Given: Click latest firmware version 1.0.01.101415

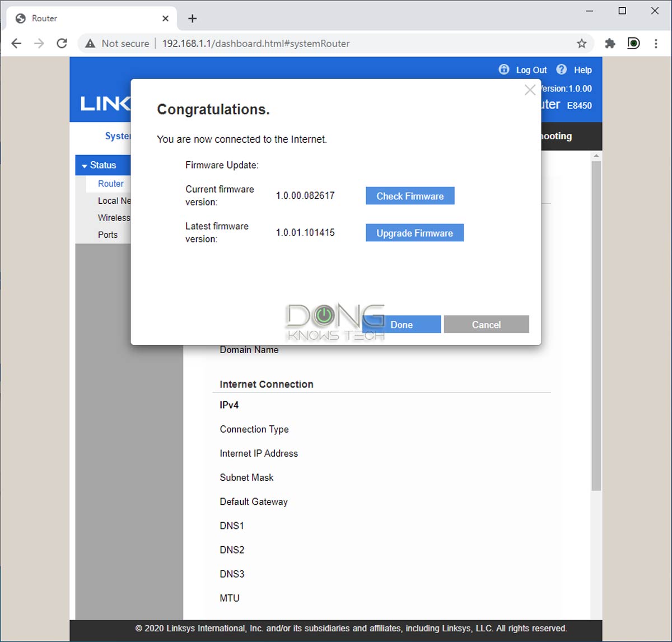Looking at the screenshot, I should 305,232.
